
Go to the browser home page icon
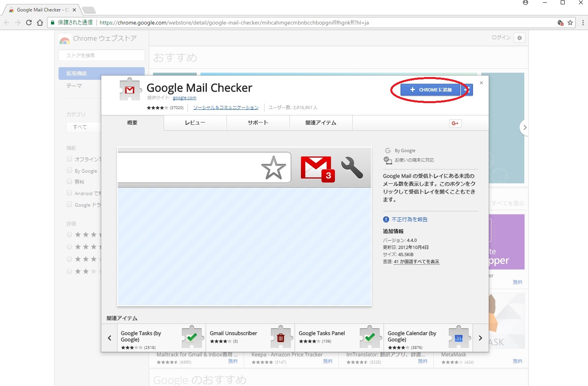point(40,23)
